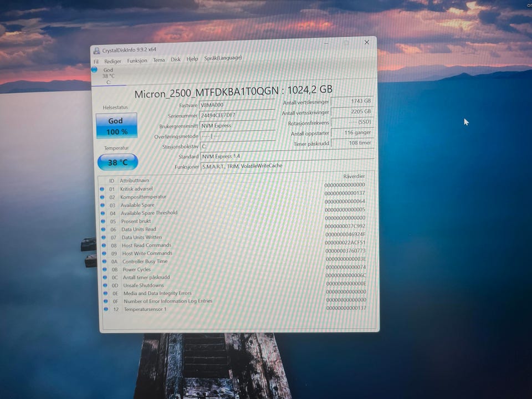The height and width of the screenshot is (399, 532).
Task: Click the Timer påskrudd value 108 timer
Action: tap(353, 143)
